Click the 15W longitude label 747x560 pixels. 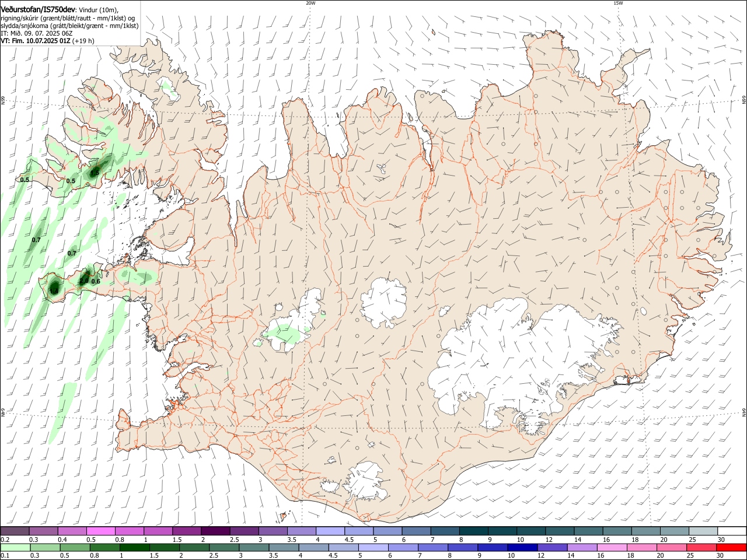(x=618, y=3)
